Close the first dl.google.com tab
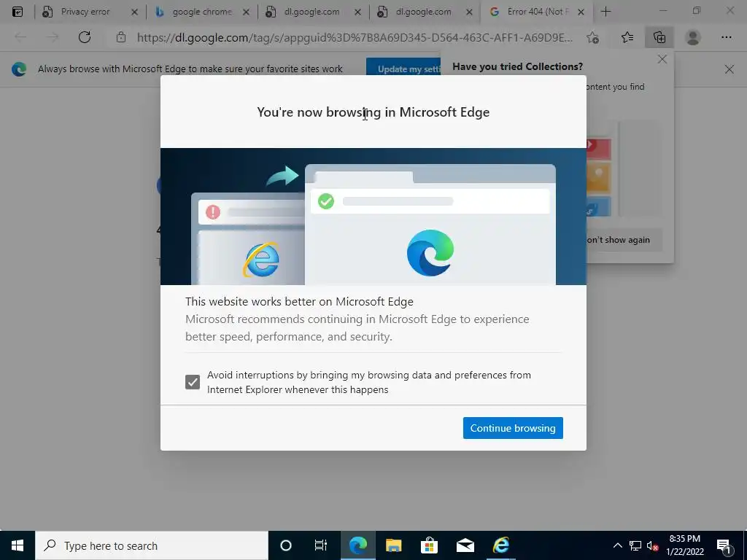Image resolution: width=747 pixels, height=560 pixels. tap(357, 12)
